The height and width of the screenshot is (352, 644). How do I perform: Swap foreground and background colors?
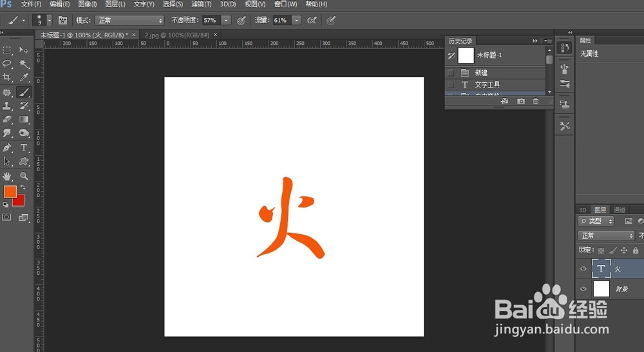23,187
